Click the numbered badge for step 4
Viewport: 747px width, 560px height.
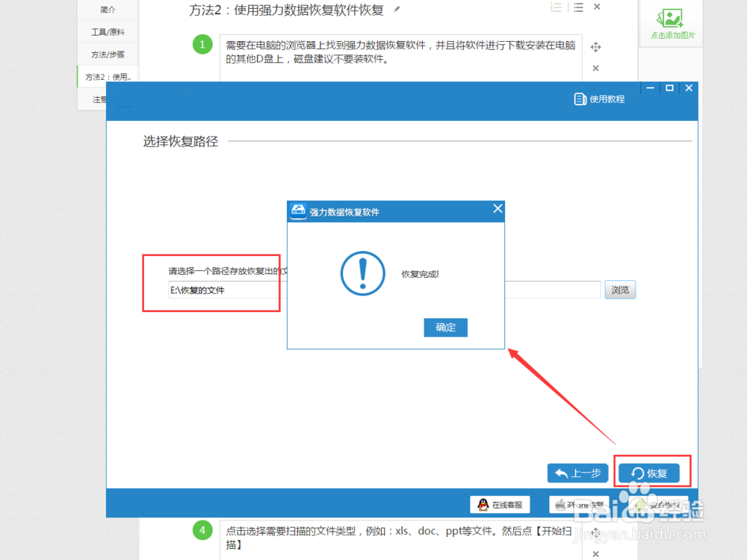click(202, 530)
